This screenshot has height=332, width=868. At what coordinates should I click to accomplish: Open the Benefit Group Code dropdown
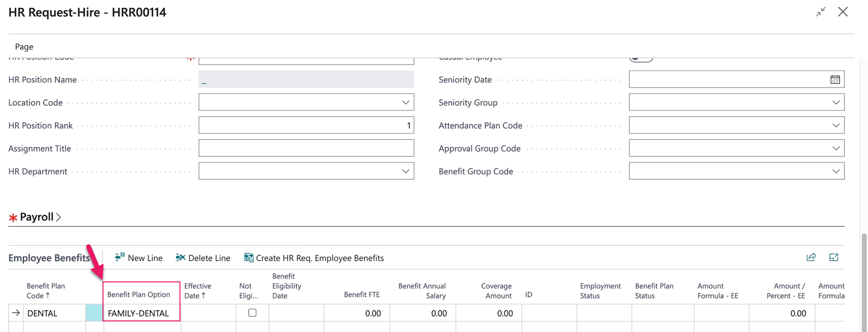click(836, 172)
